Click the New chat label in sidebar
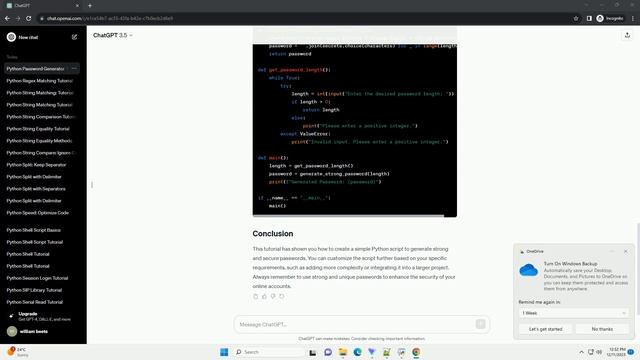 (x=28, y=37)
